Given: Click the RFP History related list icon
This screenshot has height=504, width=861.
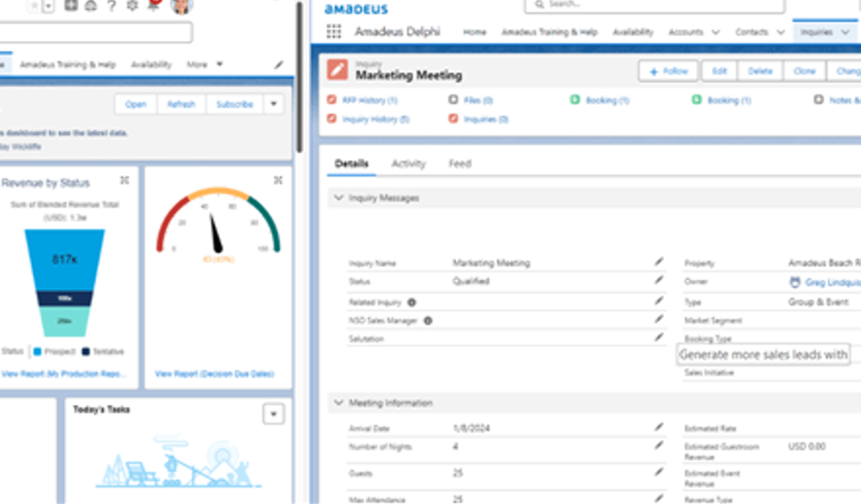Looking at the screenshot, I should 331,100.
